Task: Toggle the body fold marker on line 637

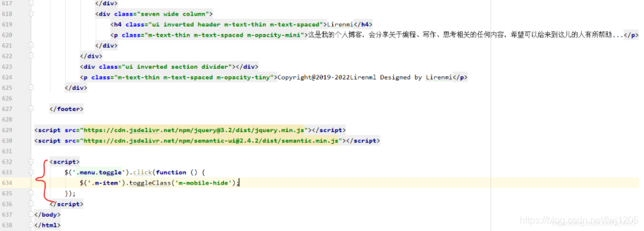Action: [x=31, y=214]
